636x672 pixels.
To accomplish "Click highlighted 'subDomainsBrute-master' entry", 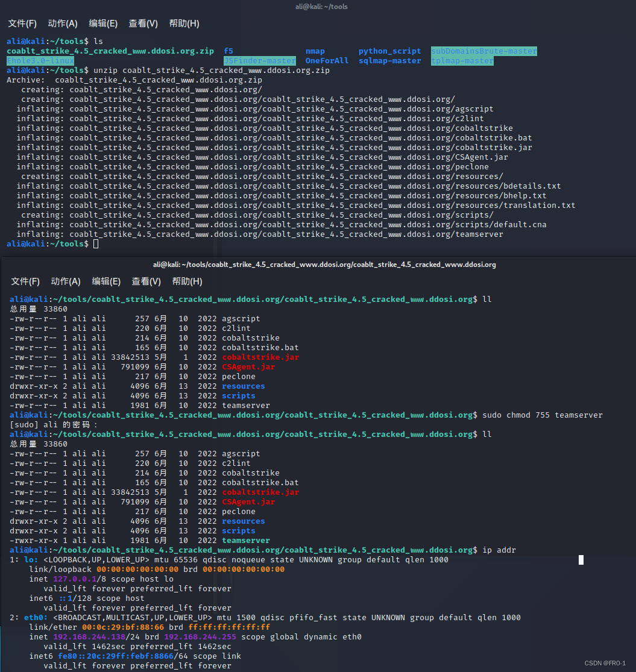I will 484,51.
